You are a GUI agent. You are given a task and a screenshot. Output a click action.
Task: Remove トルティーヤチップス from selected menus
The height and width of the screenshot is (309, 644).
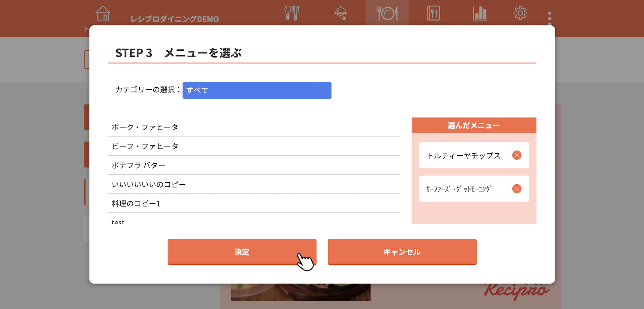(x=517, y=155)
